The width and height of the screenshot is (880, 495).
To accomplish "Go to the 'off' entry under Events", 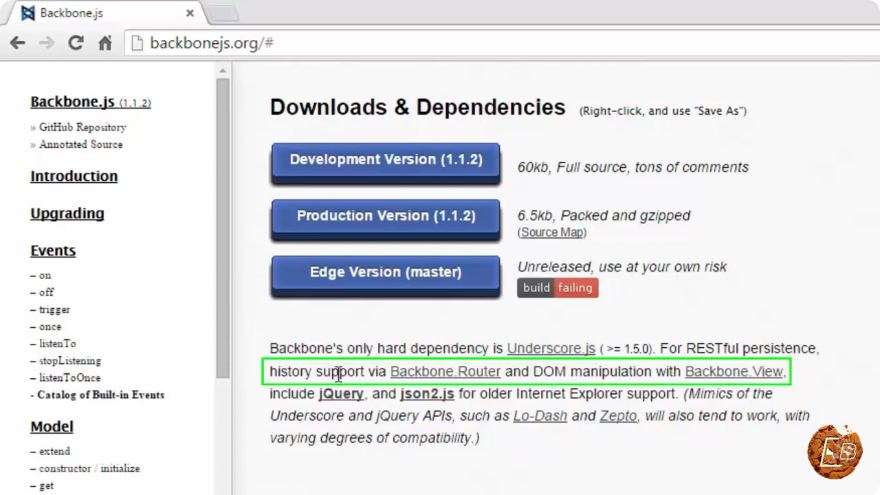I will click(x=46, y=292).
